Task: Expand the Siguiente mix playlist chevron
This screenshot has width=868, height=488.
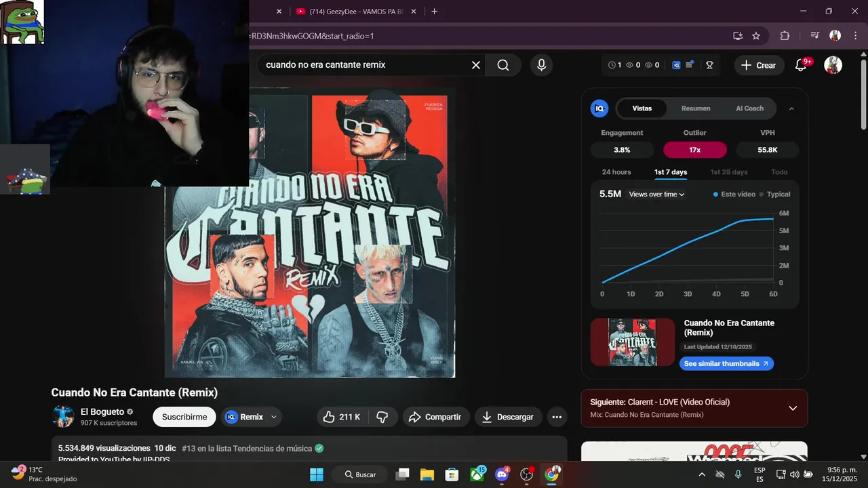Action: click(793, 408)
